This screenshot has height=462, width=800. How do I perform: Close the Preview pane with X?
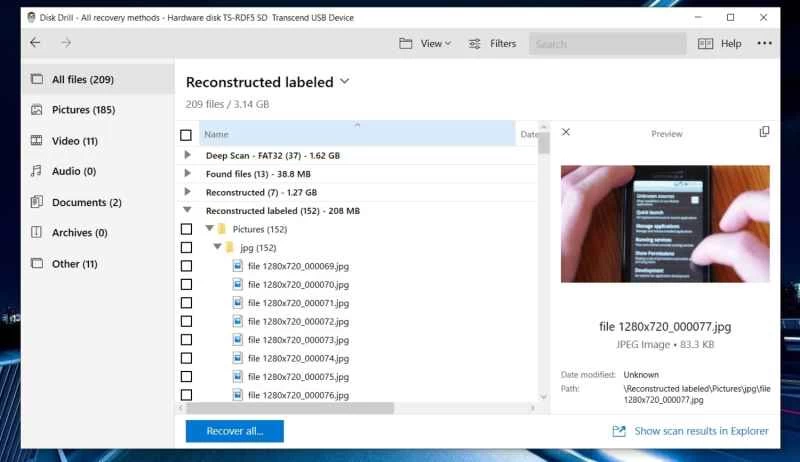click(566, 133)
